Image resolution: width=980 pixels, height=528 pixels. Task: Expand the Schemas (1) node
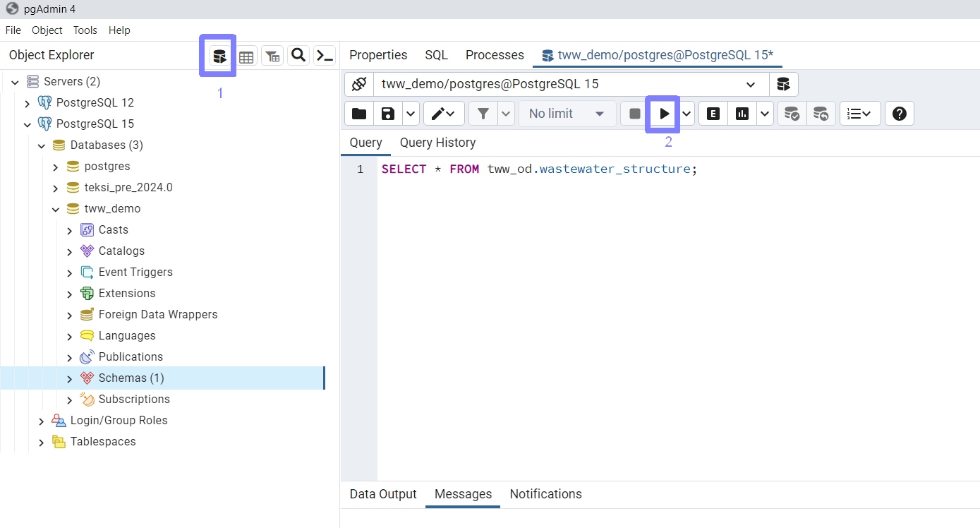(70, 379)
